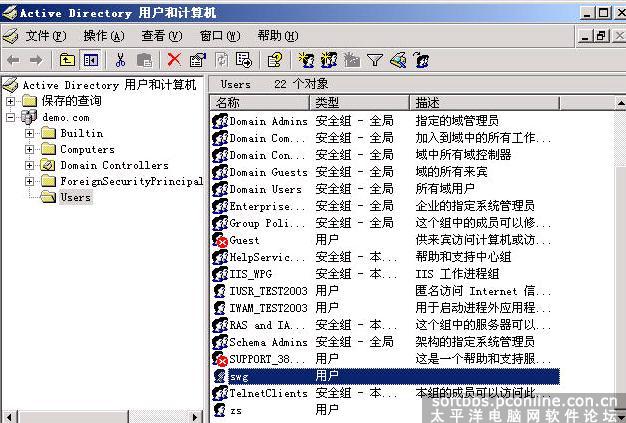This screenshot has height=423, width=626.
Task: Click the Forward arrow toolbar icon
Action: 36,60
